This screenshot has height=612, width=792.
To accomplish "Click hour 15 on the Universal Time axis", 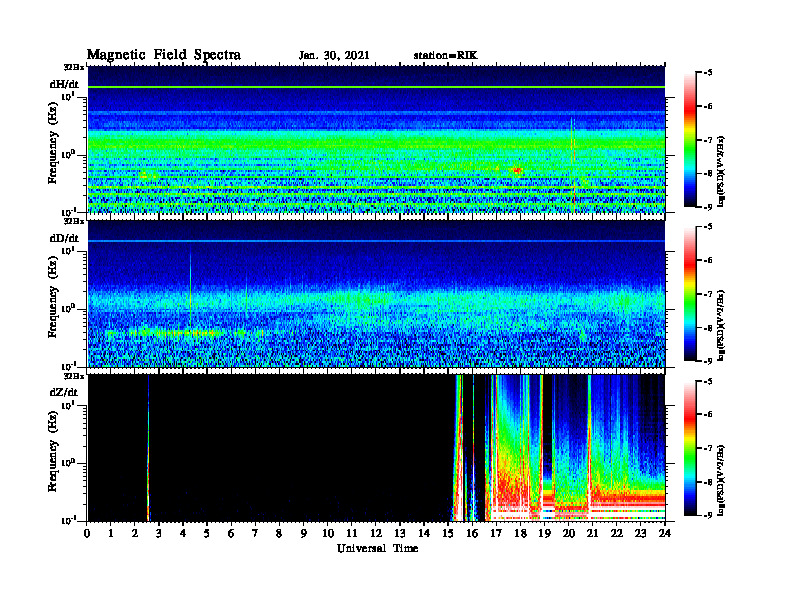I will 448,534.
